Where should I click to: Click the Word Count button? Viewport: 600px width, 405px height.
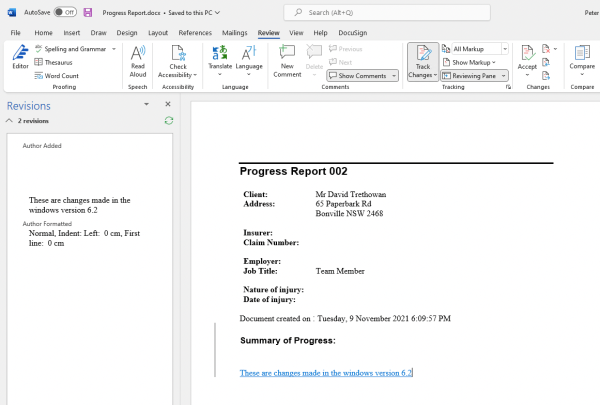pos(60,76)
